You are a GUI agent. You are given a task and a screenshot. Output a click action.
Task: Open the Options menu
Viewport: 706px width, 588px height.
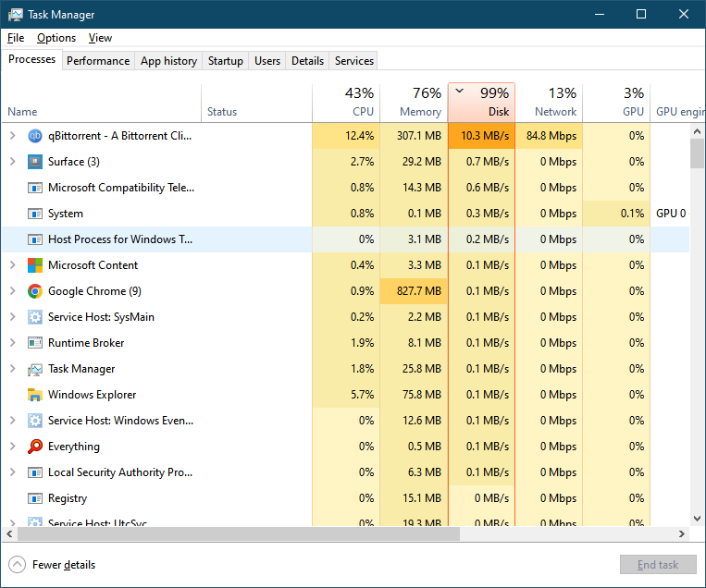pos(56,38)
